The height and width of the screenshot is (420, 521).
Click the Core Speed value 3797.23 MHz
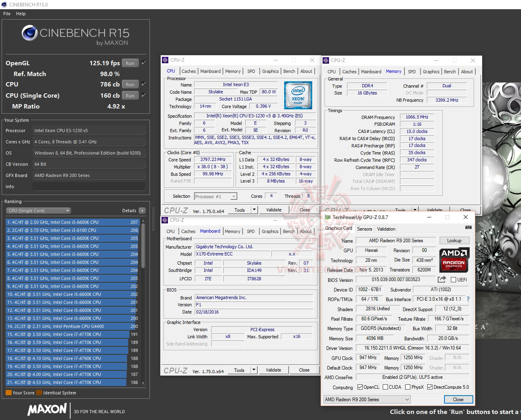213,159
